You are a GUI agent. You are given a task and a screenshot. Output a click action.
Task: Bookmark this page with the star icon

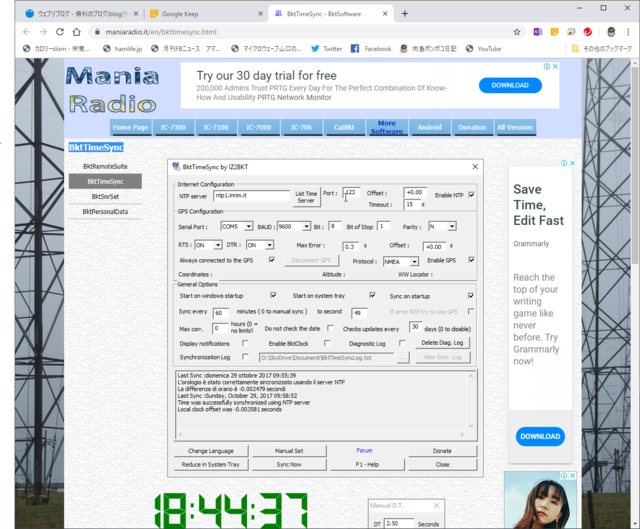point(517,32)
